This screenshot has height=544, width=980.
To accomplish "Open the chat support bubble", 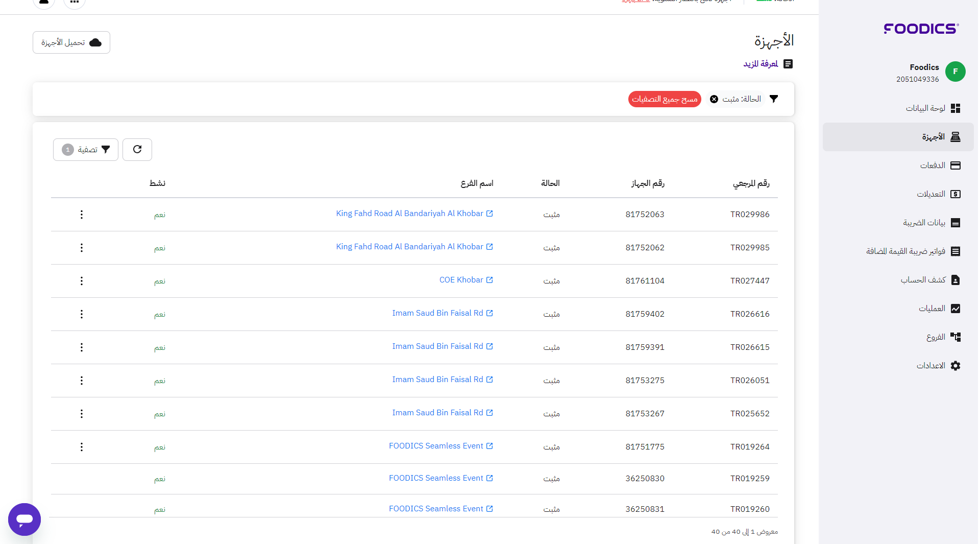I will (x=24, y=519).
